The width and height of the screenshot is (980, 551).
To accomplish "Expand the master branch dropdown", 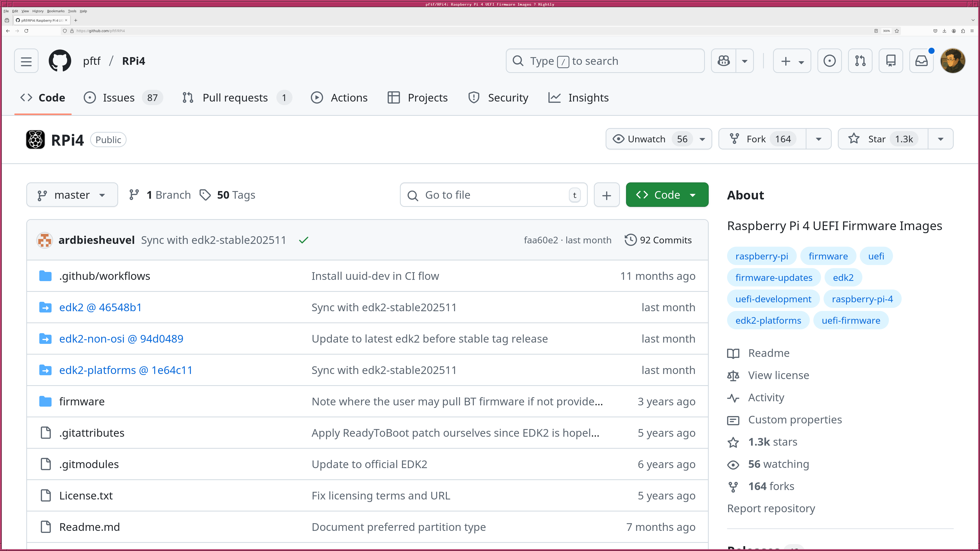I will pos(72,195).
